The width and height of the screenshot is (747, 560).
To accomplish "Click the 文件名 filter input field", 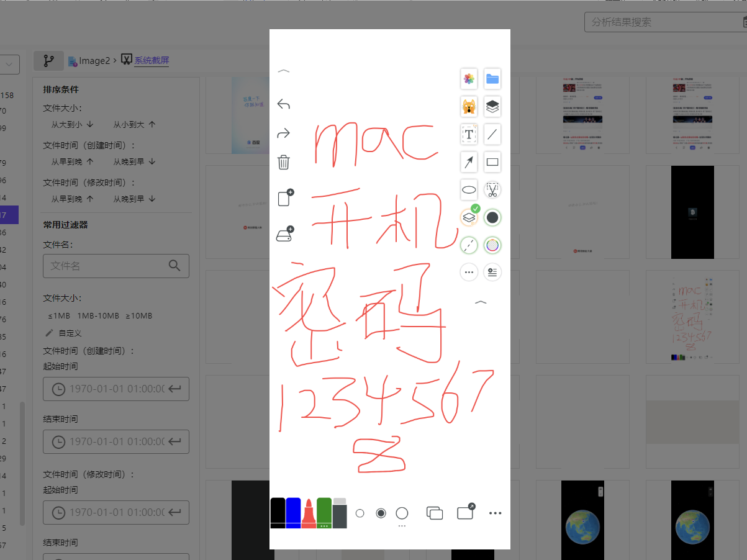I will tap(116, 266).
